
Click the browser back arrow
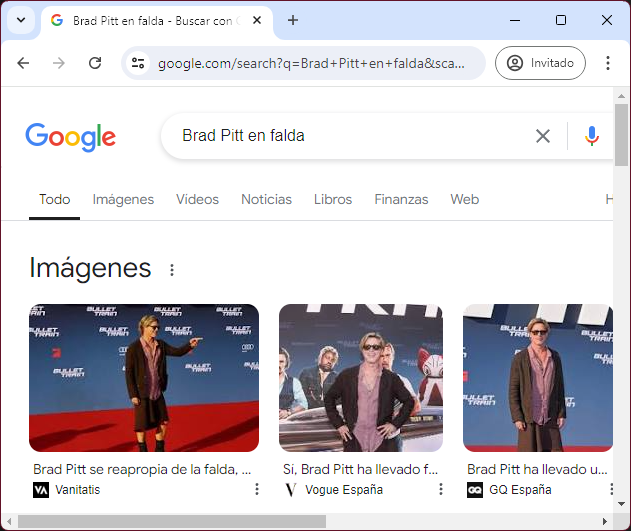coord(23,63)
